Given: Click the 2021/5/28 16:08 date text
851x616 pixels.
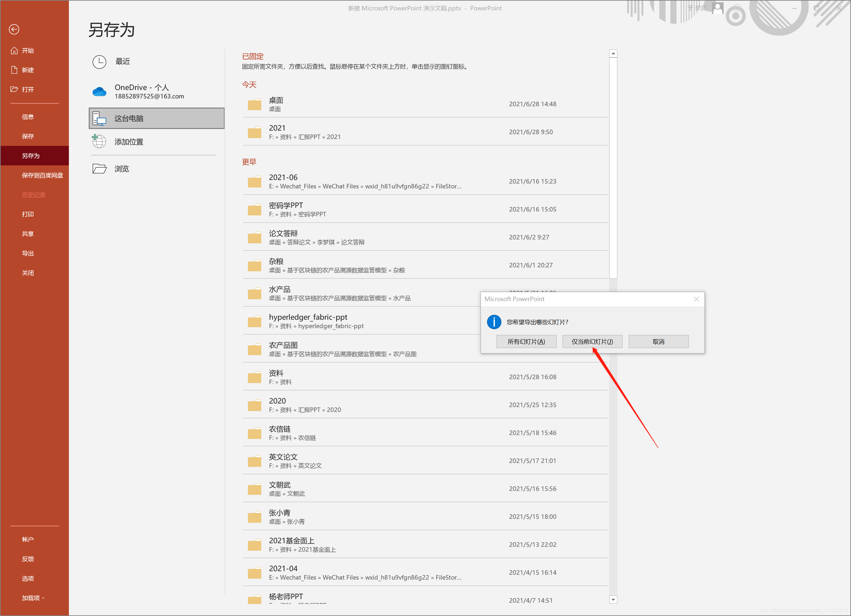Looking at the screenshot, I should (533, 377).
